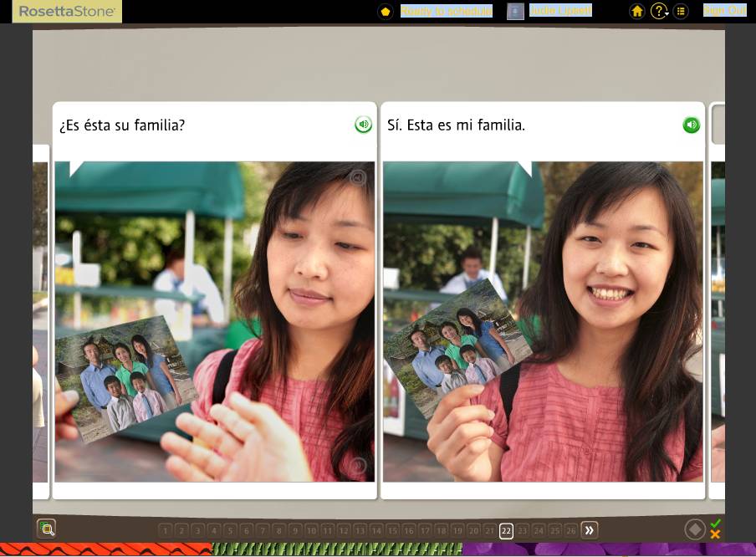
Task: Jump to screen 26
Action: click(x=571, y=530)
